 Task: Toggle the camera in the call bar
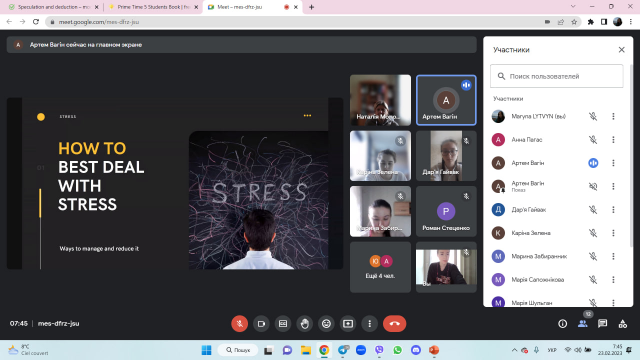261,324
